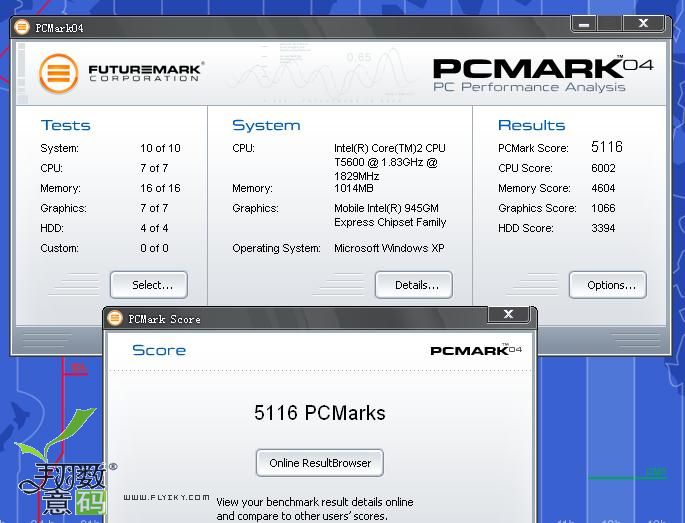The image size is (685, 523).
Task: Click the PCMARK04 header logo
Action: tap(543, 69)
